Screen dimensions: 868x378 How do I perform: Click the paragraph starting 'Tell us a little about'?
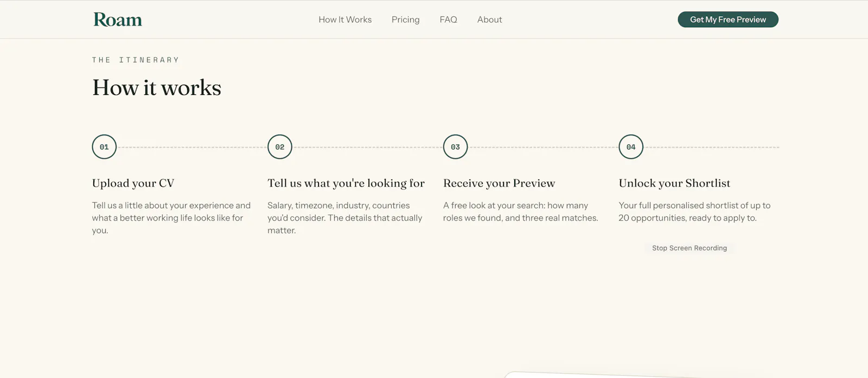171,218
